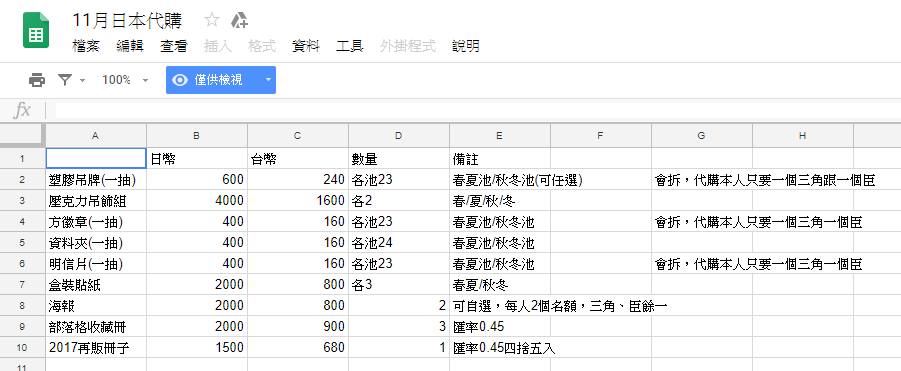Click the 680 NT dollar cell
Screen dimensions: 901x371
click(x=298, y=347)
